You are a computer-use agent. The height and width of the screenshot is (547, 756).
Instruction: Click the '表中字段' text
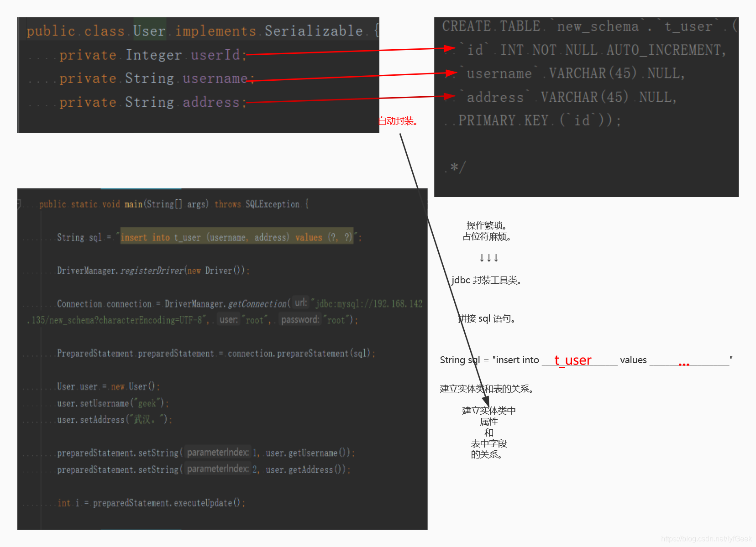(x=489, y=443)
